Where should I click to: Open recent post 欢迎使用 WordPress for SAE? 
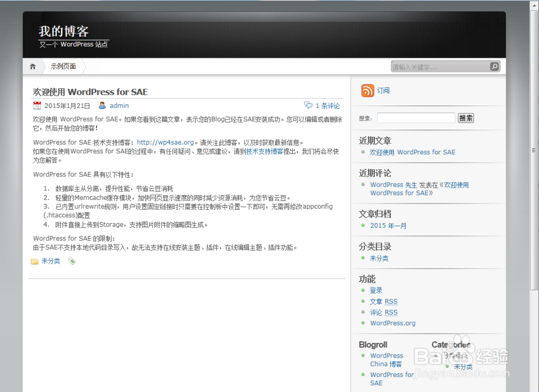[412, 153]
